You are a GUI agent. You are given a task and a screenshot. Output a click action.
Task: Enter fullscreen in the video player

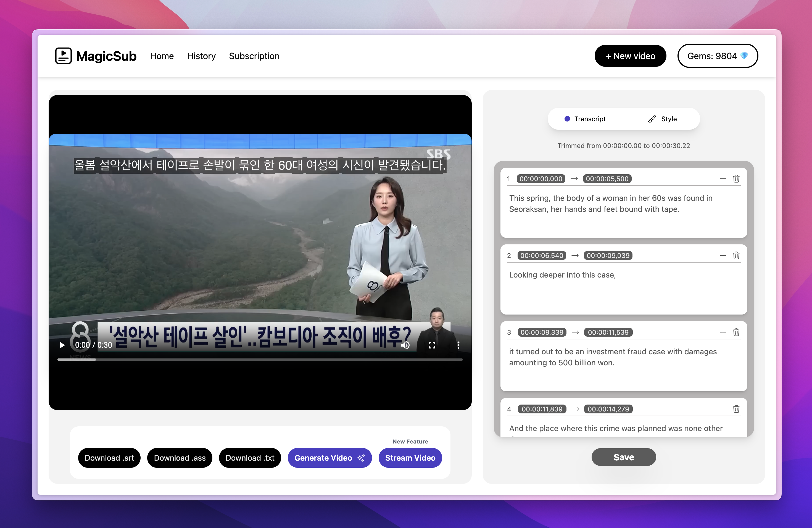[x=432, y=345]
